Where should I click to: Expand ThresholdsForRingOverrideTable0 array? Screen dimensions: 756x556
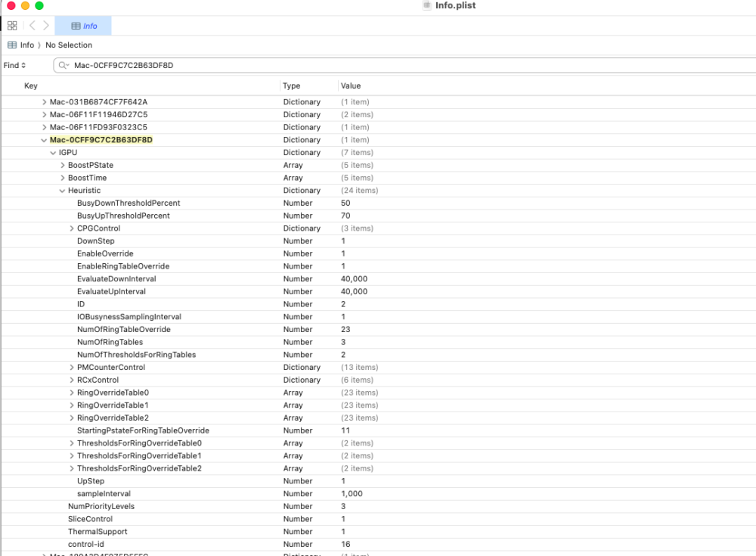(x=71, y=443)
